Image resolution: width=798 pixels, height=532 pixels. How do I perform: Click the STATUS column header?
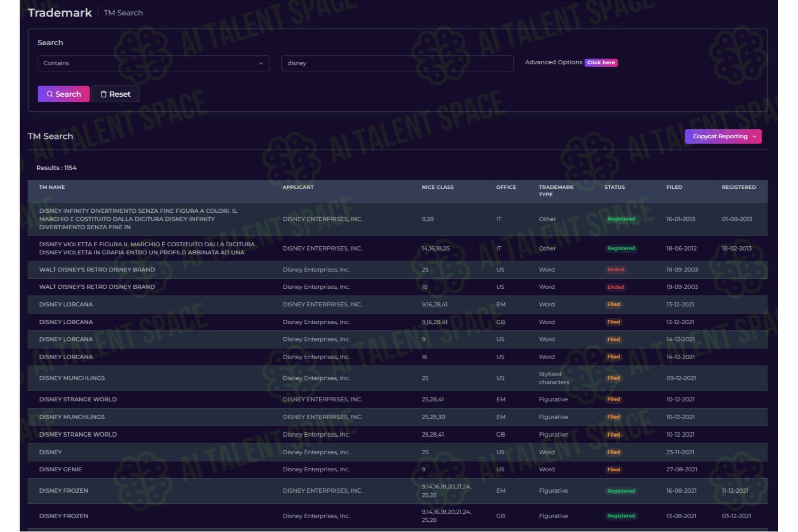pos(614,187)
